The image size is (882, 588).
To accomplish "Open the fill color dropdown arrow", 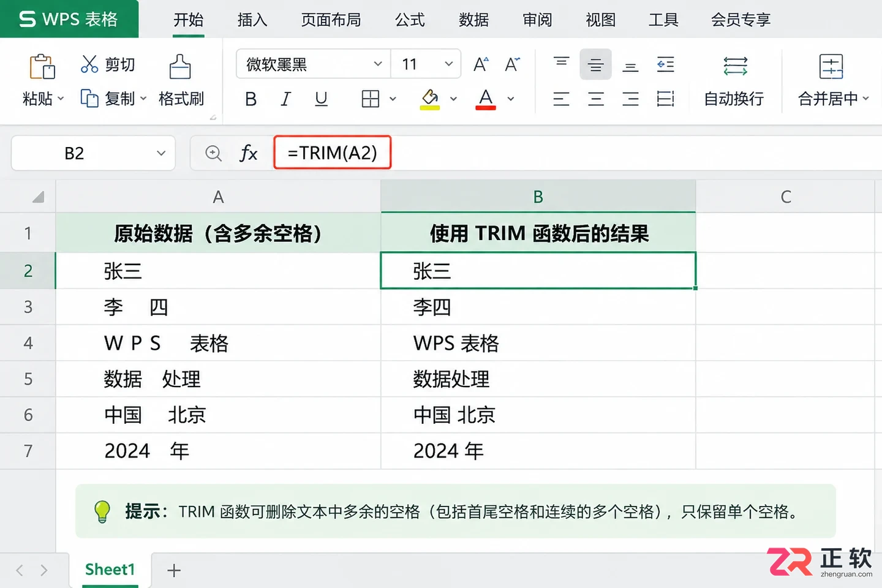I will (453, 99).
